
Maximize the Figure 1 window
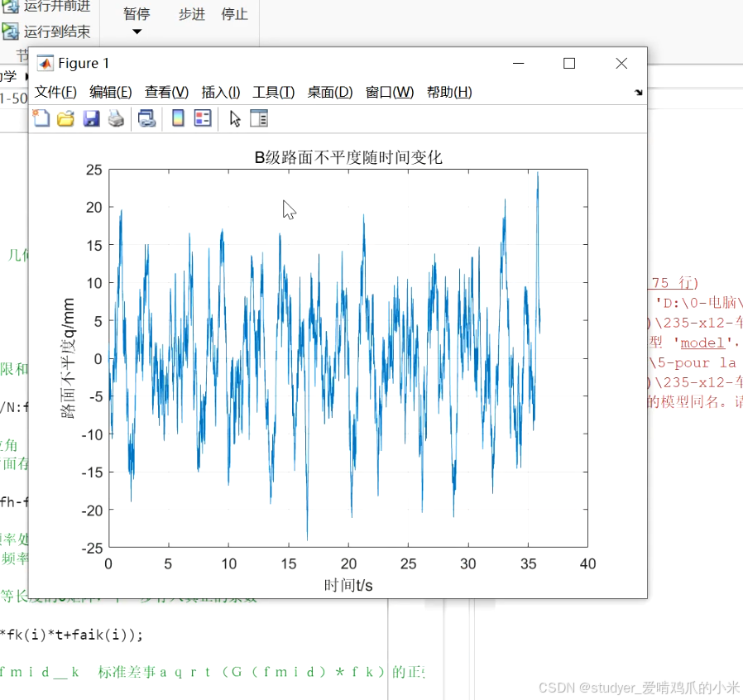pyautogui.click(x=569, y=63)
